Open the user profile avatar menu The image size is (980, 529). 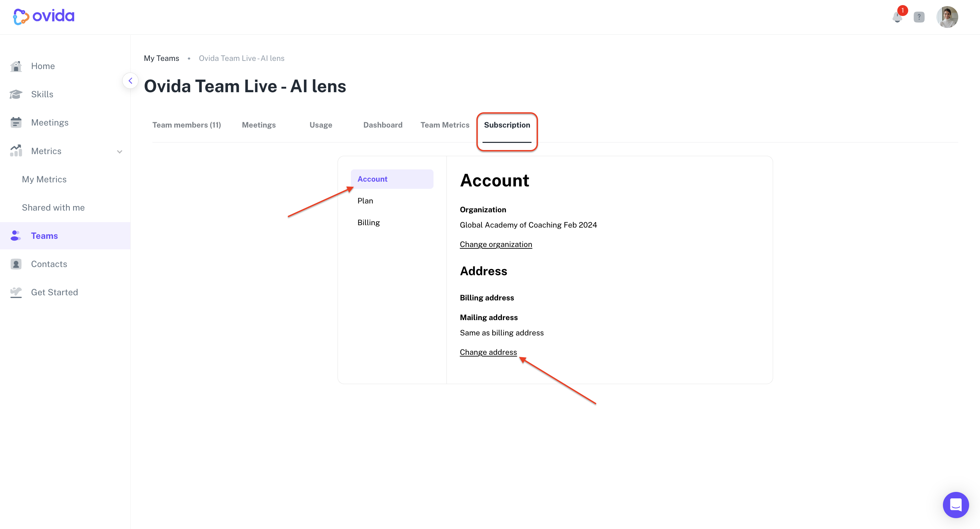[947, 17]
